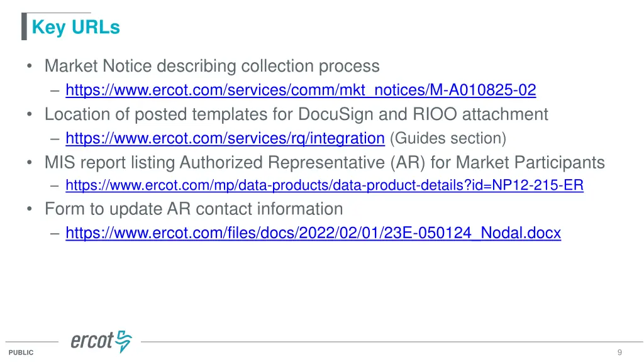The height and width of the screenshot is (362, 644).
Task: Select the Key URLs slide title
Action: point(76,27)
